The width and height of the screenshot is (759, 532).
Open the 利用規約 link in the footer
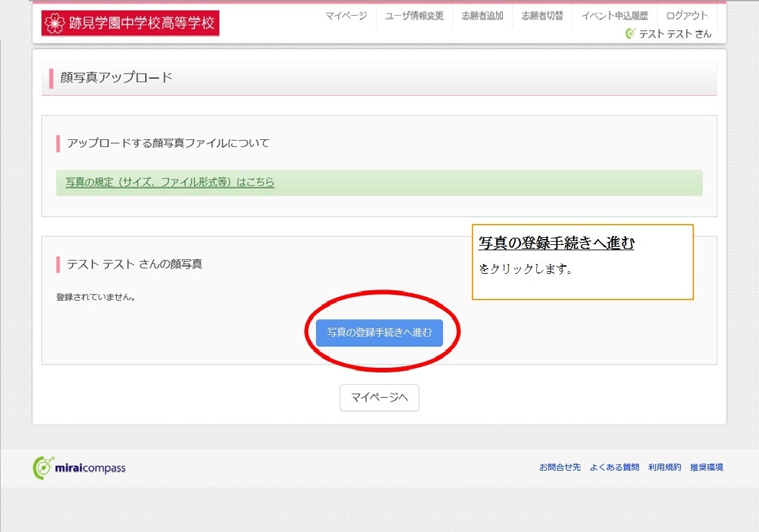click(664, 468)
